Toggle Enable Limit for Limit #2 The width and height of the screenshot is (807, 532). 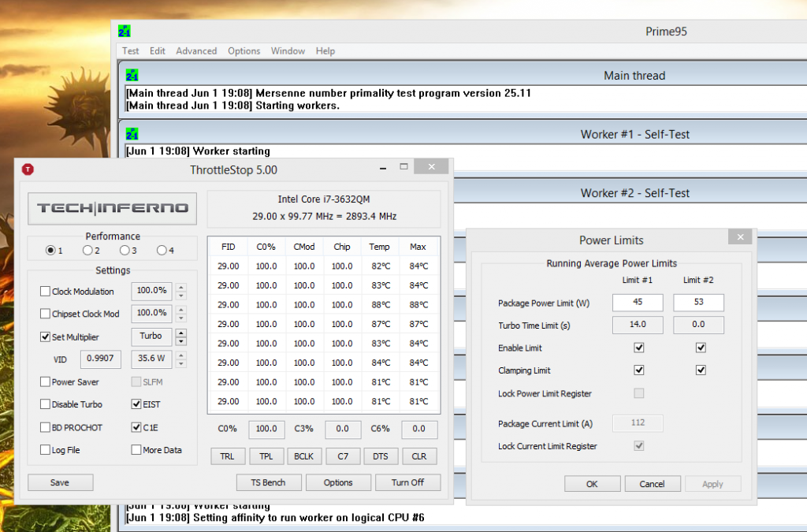coord(701,348)
